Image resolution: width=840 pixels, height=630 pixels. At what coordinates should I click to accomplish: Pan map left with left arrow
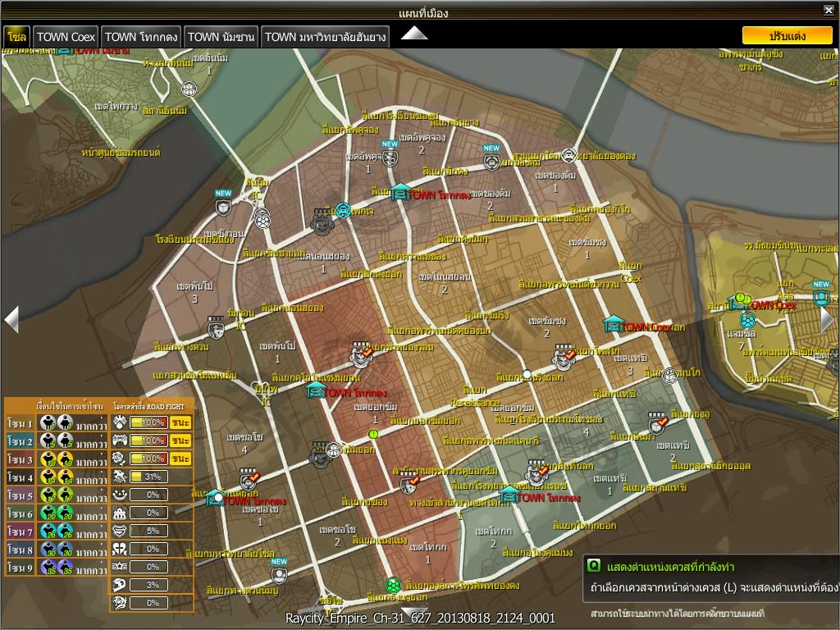(11, 319)
